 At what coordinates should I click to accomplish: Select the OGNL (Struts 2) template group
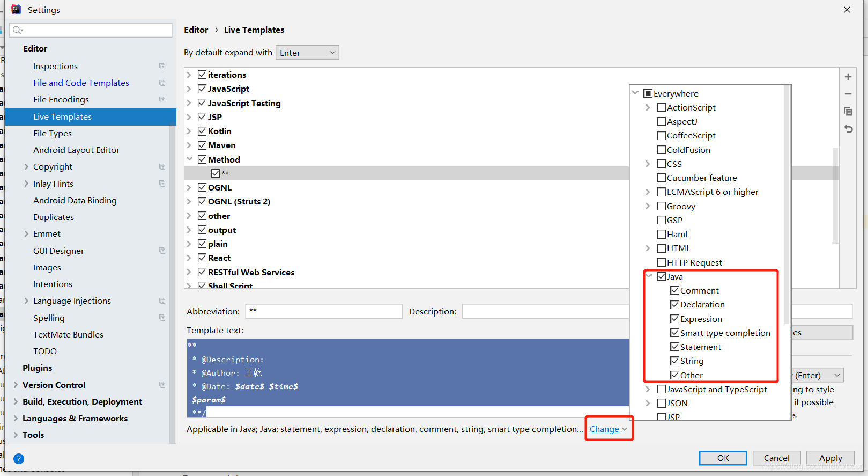pyautogui.click(x=239, y=201)
